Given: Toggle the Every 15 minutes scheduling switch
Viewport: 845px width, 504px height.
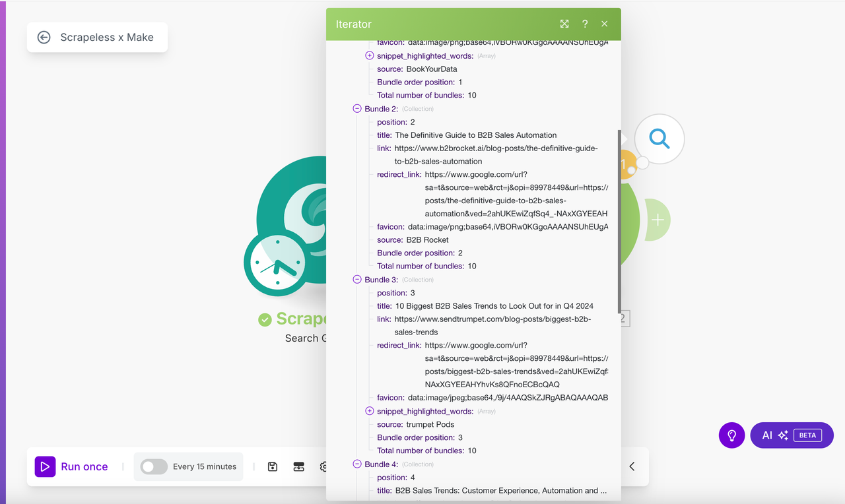Looking at the screenshot, I should [154, 466].
